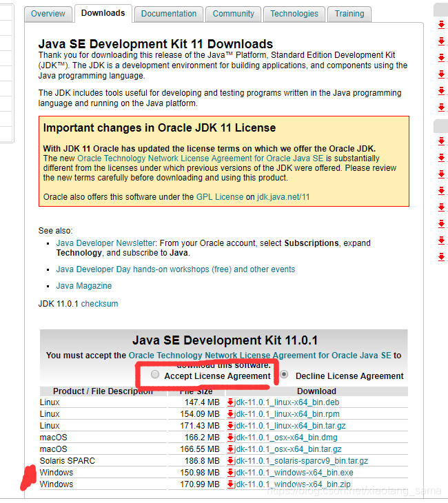
Task: Open Java Developer Day hands-on workshops link
Action: (x=176, y=269)
